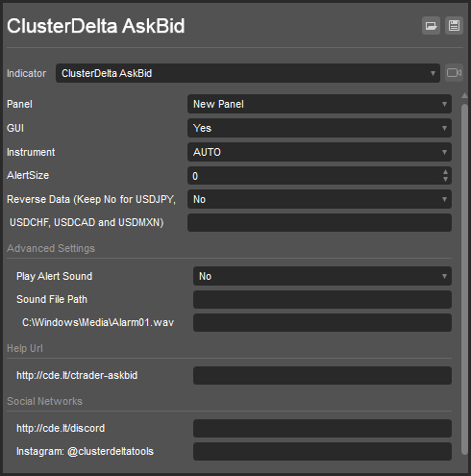Click the Sound File Path input field

coord(322,299)
